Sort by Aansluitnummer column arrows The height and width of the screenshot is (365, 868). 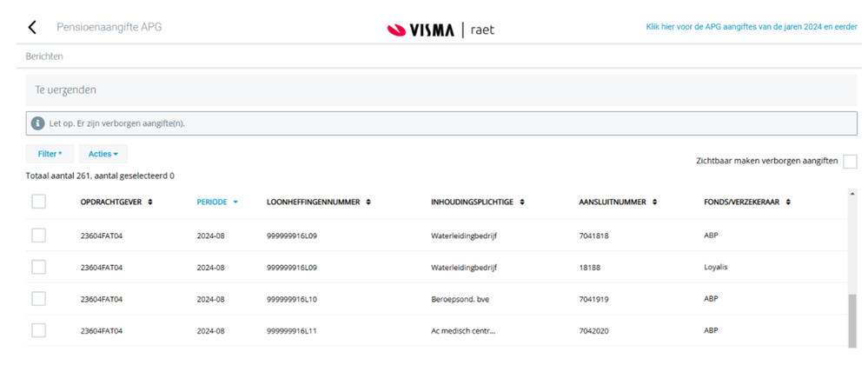click(654, 202)
